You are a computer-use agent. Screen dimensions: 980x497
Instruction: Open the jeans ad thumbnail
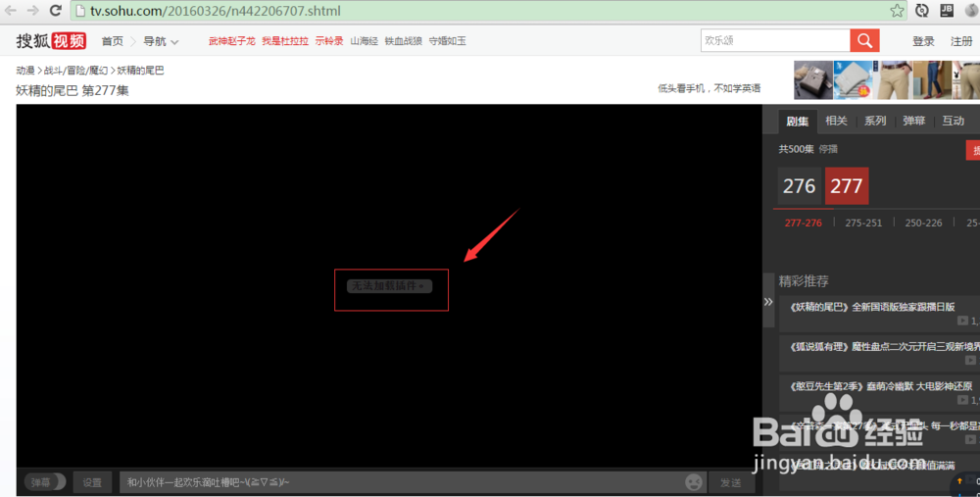[x=932, y=80]
